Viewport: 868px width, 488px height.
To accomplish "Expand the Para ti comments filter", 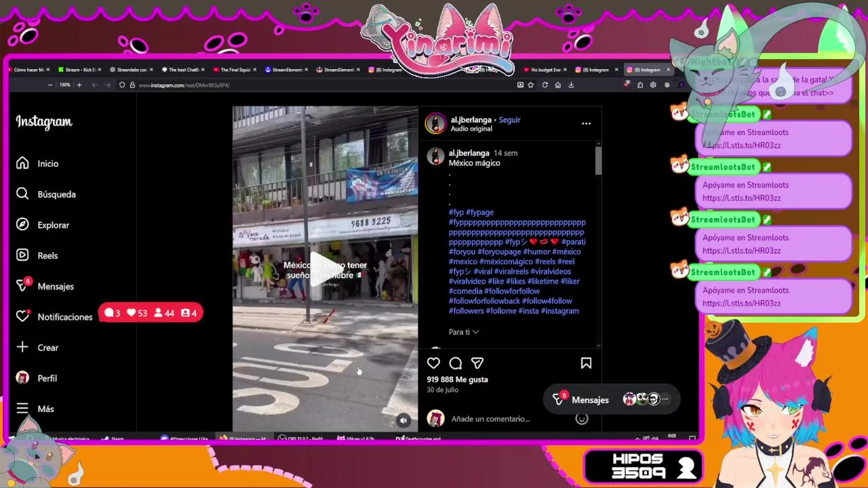I will [464, 332].
